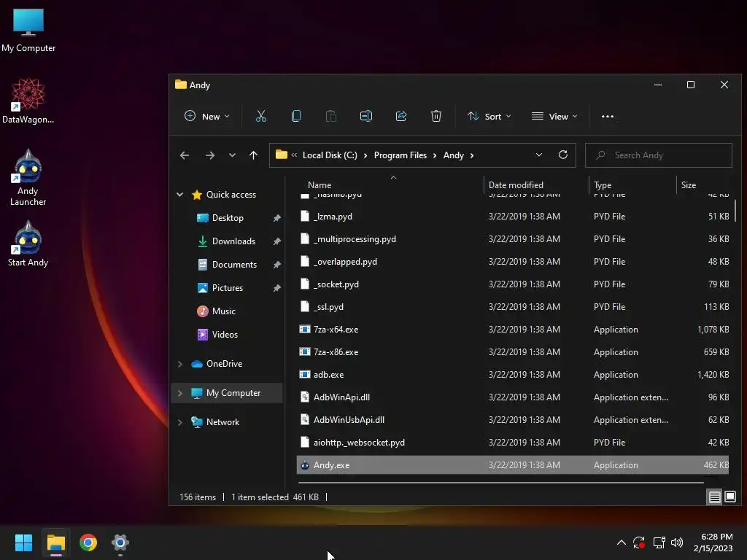Select Downloads in navigation pane
747x560 pixels.
tap(233, 241)
